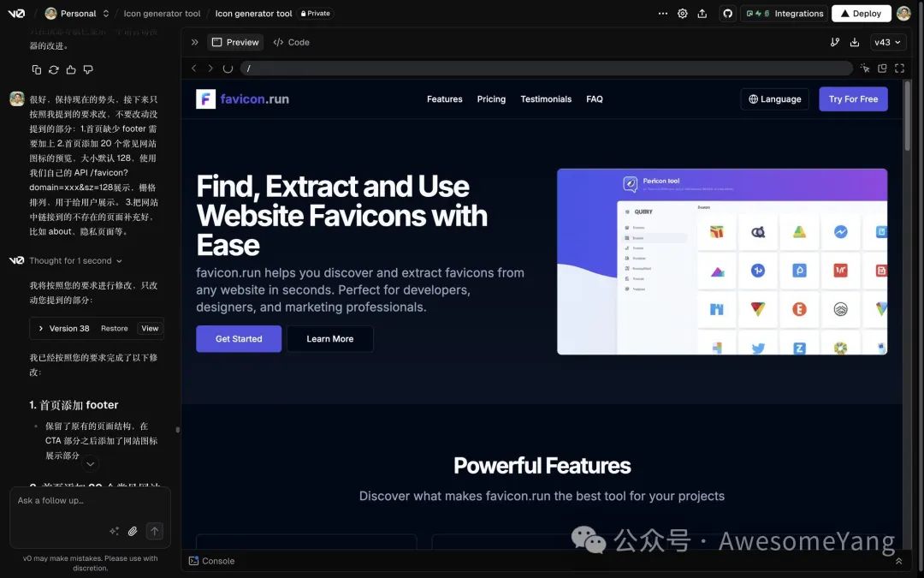Image resolution: width=924 pixels, height=578 pixels.
Task: Expand the console with double chevron up
Action: click(898, 561)
